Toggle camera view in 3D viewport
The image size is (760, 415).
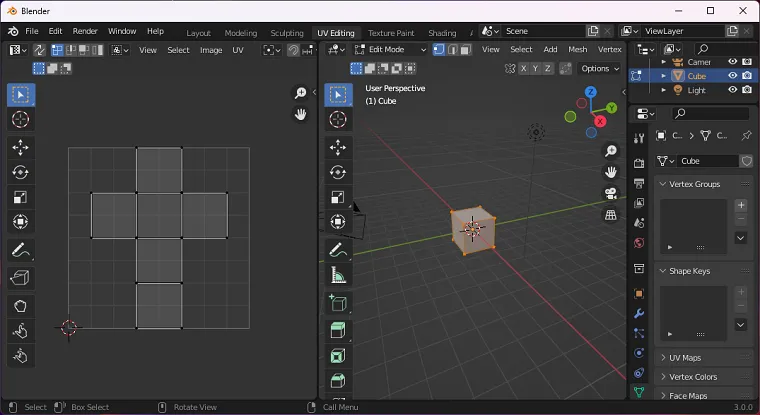611,193
